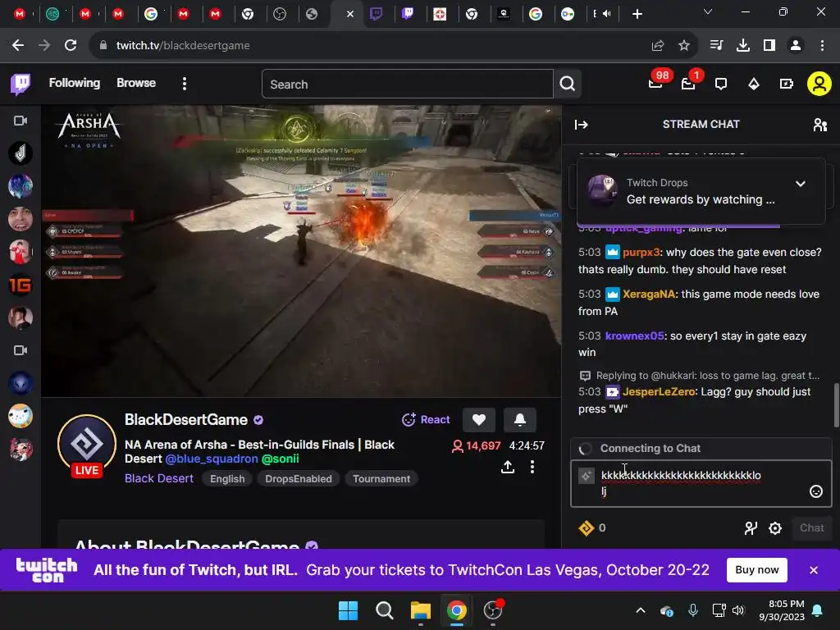Open the ad-free Turbo icon
The width and height of the screenshot is (840, 630).
click(787, 84)
